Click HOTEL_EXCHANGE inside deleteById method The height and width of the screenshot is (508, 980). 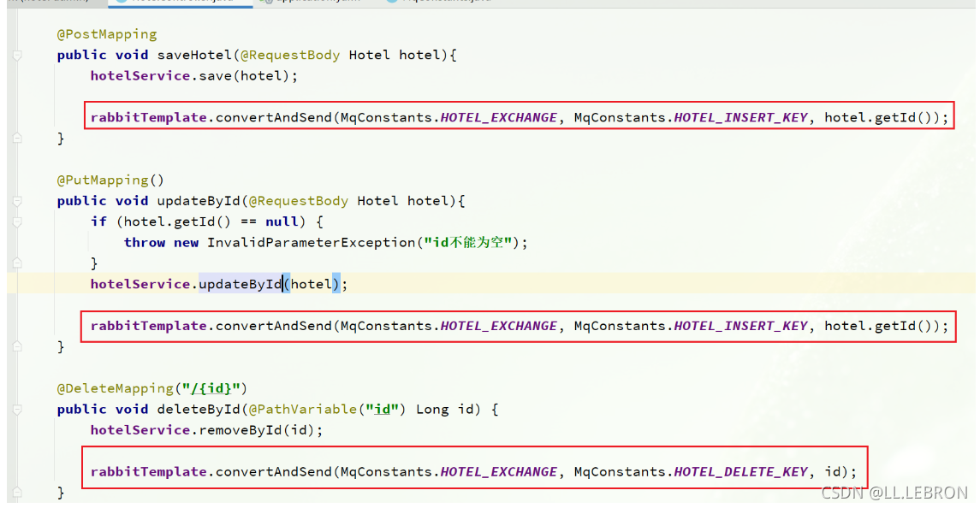pos(499,472)
